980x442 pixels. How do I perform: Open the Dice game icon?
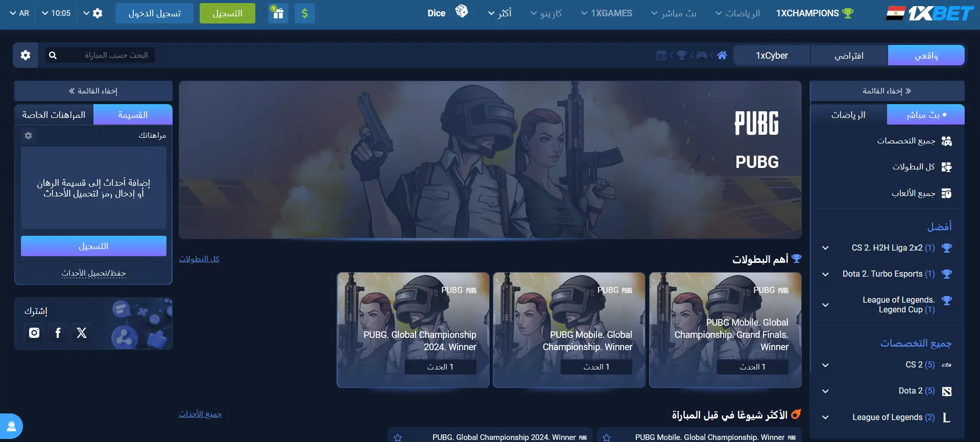click(462, 11)
